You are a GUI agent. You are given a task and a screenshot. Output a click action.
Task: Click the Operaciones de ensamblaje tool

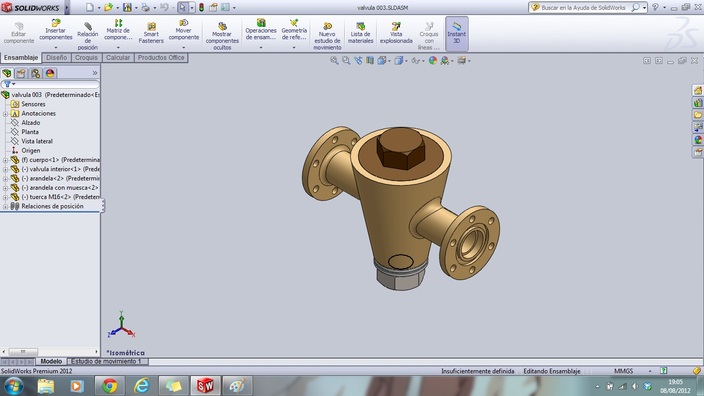click(261, 30)
